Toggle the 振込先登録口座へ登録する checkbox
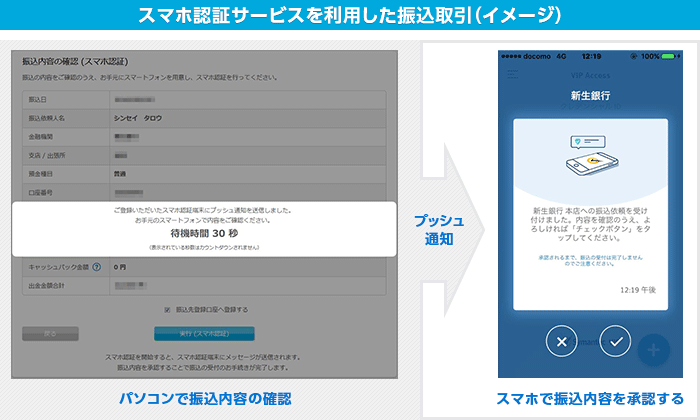 tap(167, 310)
